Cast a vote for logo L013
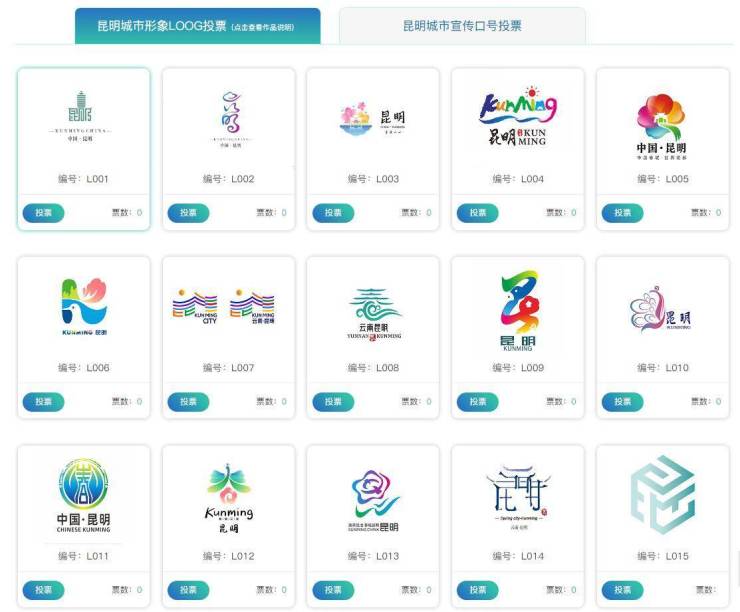The image size is (740, 612). (333, 590)
